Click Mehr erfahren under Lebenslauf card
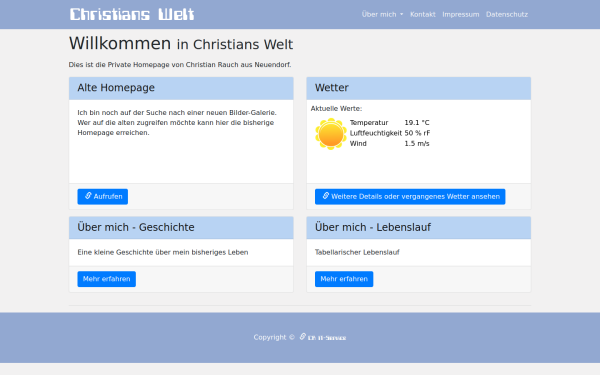Screen dimensions: 600x375 344,279
